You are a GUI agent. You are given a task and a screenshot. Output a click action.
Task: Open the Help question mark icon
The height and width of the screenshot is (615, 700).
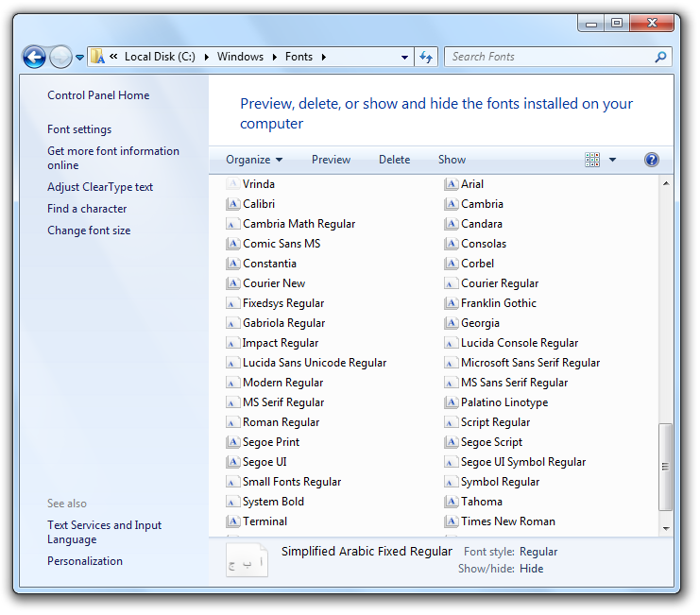(x=651, y=160)
